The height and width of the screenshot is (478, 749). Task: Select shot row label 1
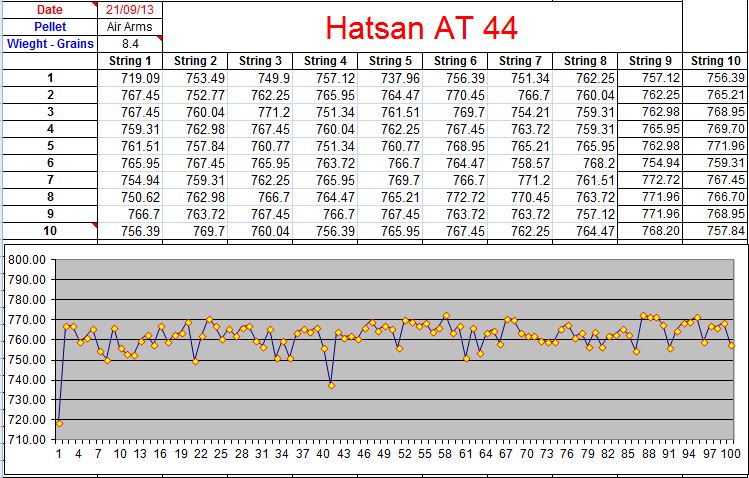tap(50, 78)
